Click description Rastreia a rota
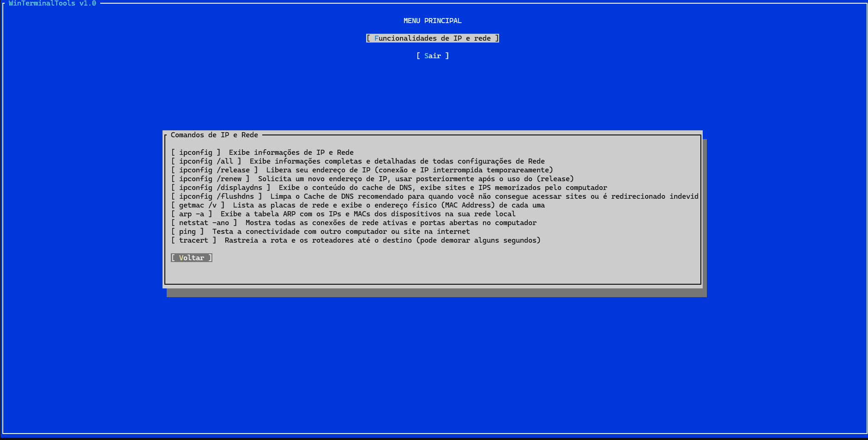This screenshot has height=440, width=868. 383,240
